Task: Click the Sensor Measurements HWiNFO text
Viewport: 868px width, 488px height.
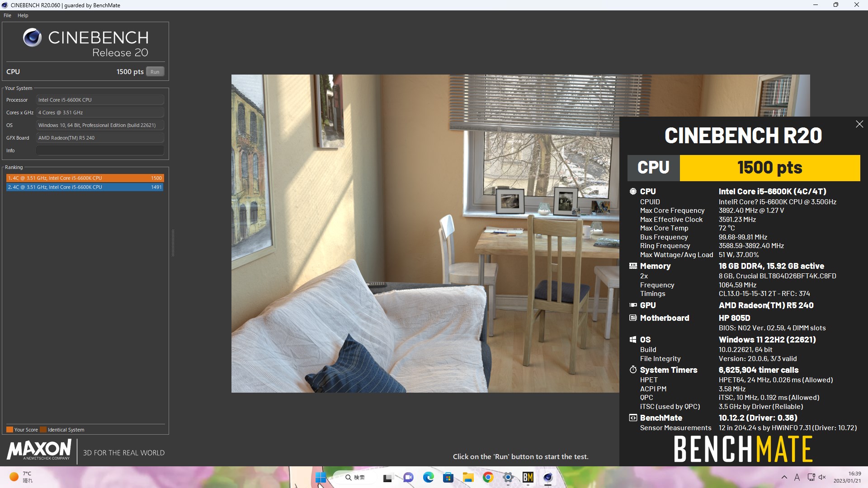Action: pyautogui.click(x=788, y=428)
